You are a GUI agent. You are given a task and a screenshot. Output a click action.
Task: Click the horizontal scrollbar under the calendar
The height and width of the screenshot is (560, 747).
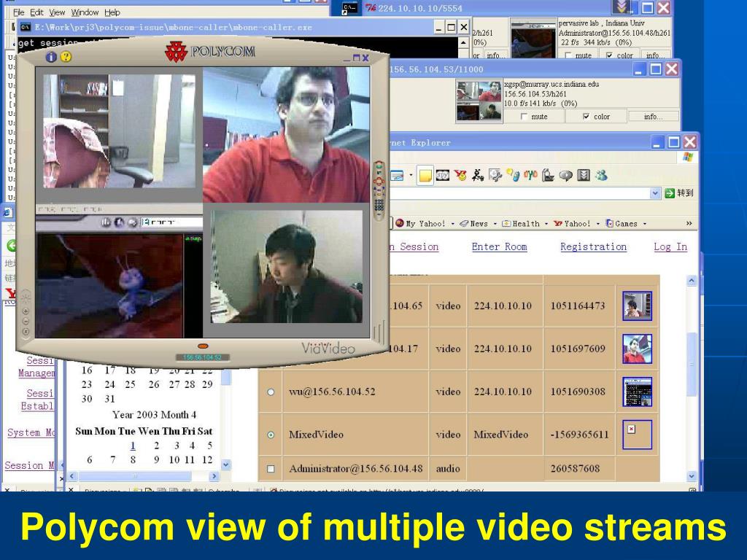click(x=143, y=475)
